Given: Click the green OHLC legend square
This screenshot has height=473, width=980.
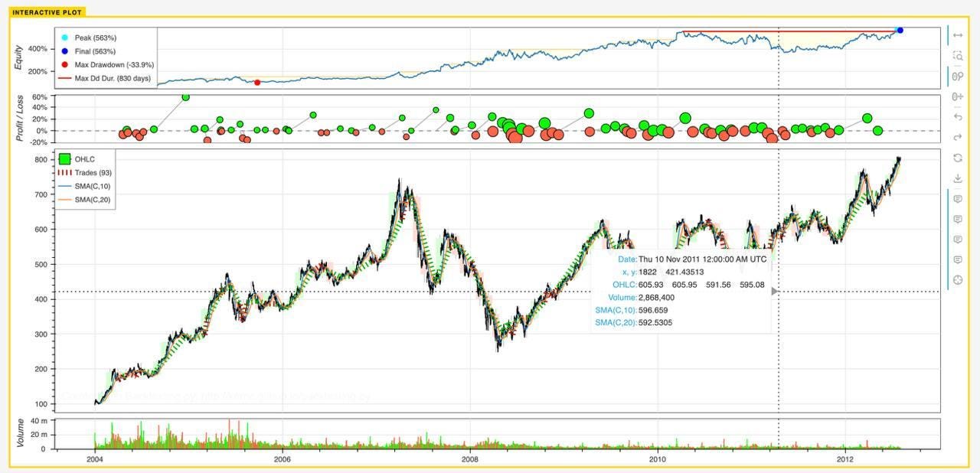Looking at the screenshot, I should point(65,159).
